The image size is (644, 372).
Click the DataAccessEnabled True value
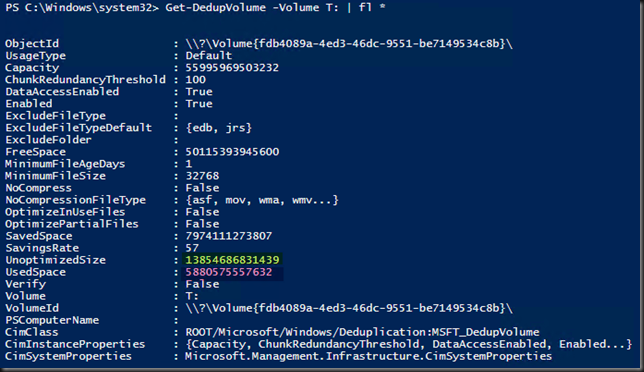tap(199, 92)
